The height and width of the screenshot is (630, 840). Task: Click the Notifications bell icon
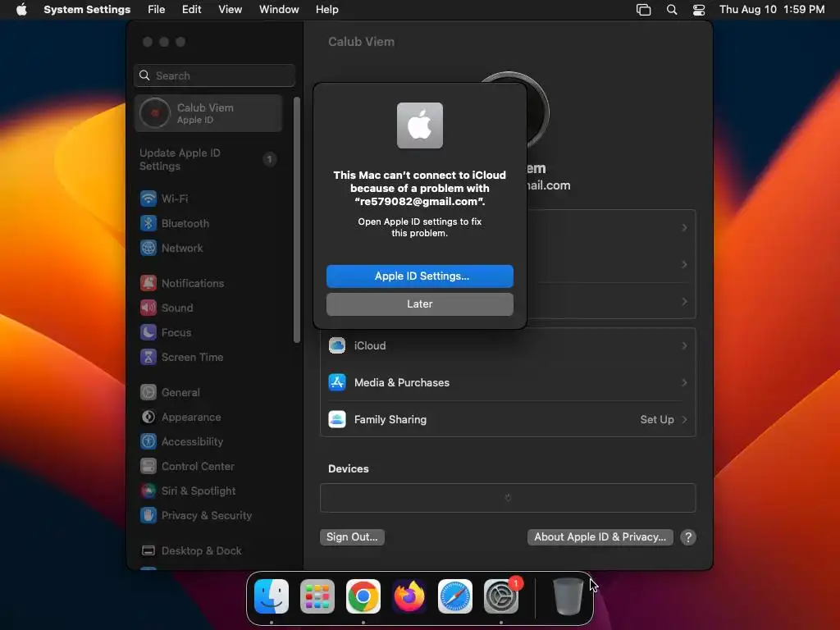click(148, 283)
